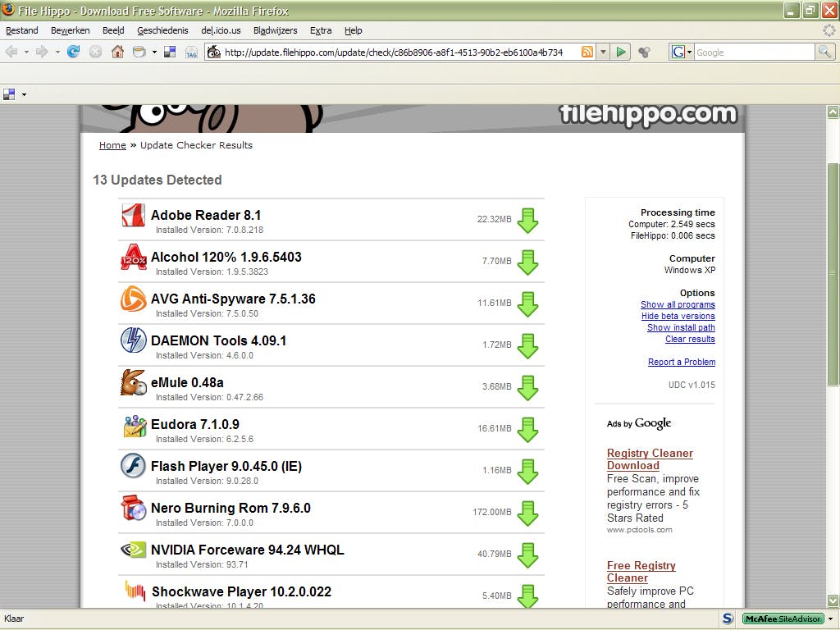Click the RSS feed icon in address bar

pyautogui.click(x=587, y=52)
